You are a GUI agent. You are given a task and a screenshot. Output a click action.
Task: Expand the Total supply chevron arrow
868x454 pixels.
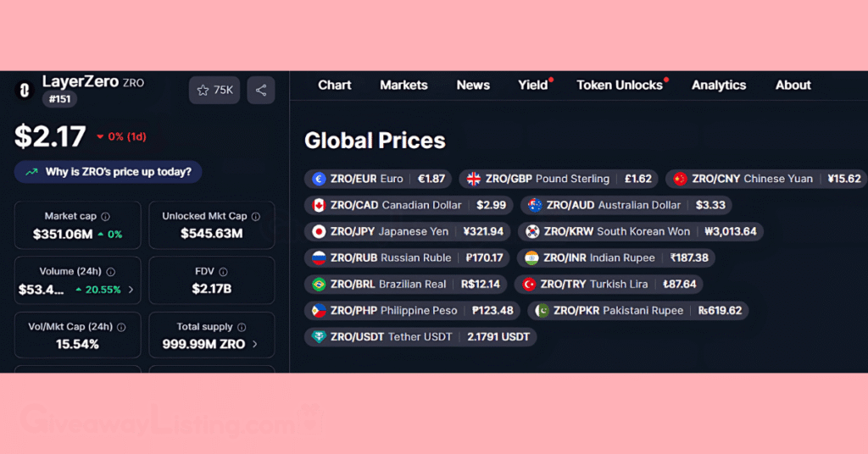[254, 344]
